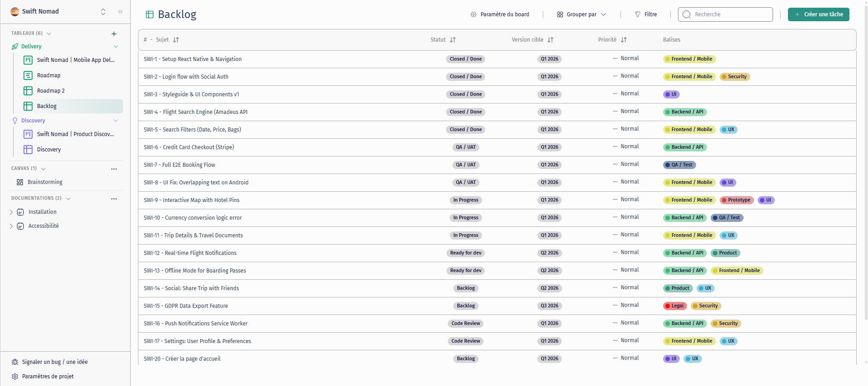Screen dimensions: 868x386
Task: Click the Ready for dev status of SWI-12
Action: pyautogui.click(x=466, y=253)
